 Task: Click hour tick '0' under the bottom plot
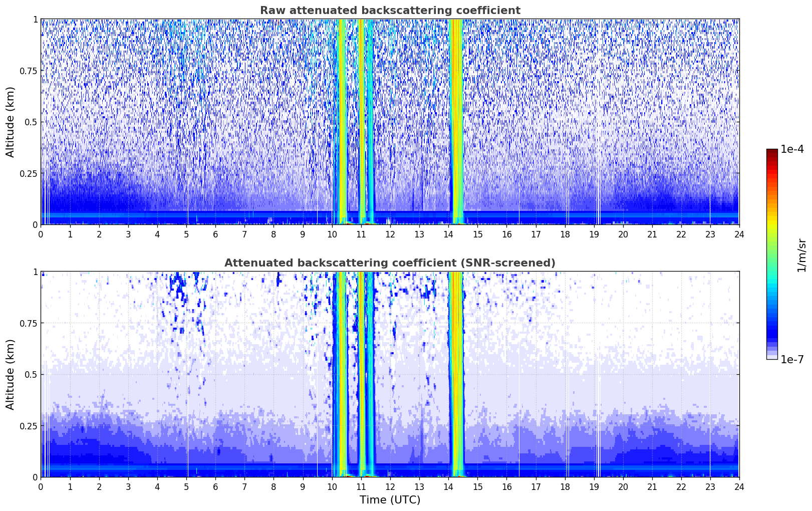pyautogui.click(x=41, y=486)
